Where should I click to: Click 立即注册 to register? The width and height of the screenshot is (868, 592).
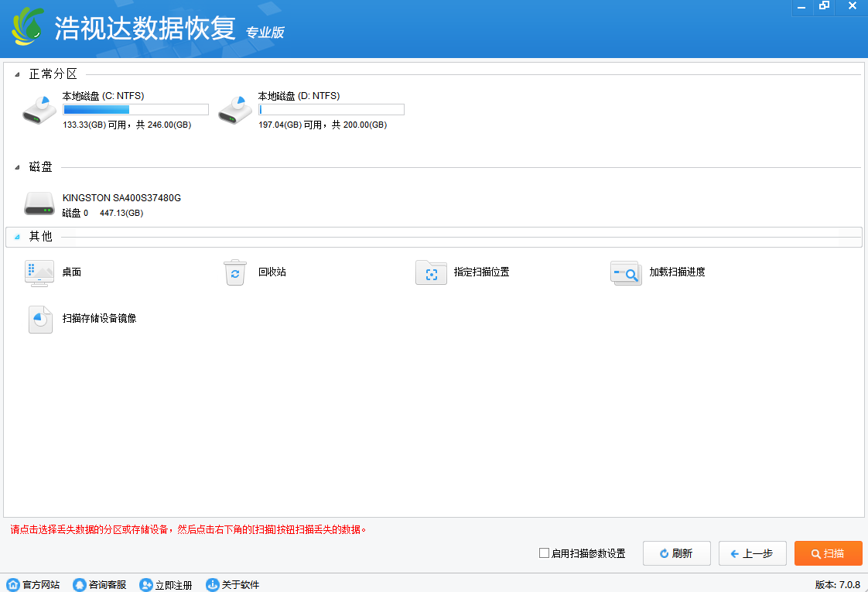point(166,585)
